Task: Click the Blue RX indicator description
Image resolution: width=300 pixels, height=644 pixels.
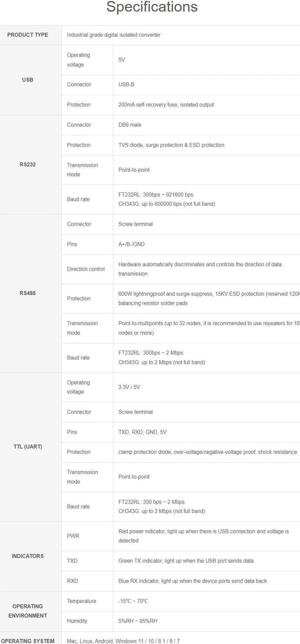Action: point(193,581)
